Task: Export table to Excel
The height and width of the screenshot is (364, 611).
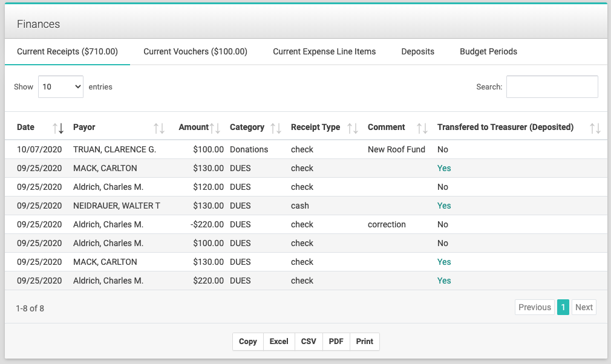Action: [x=279, y=342]
